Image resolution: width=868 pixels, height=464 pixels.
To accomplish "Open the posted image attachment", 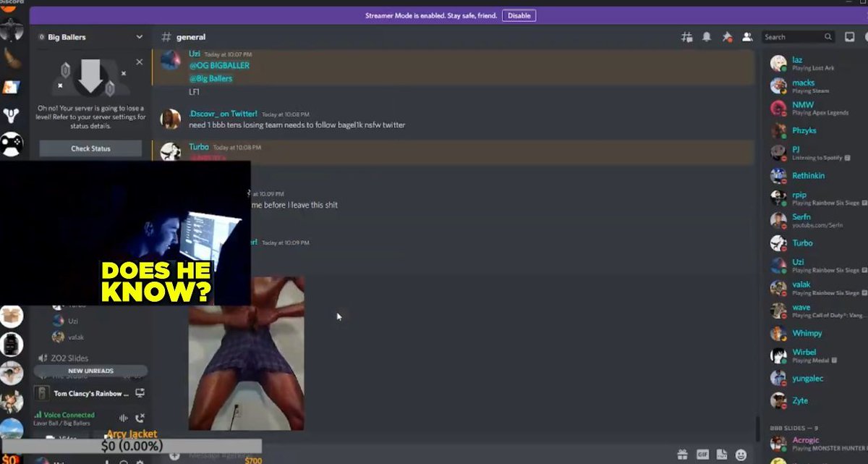I will 246,353.
